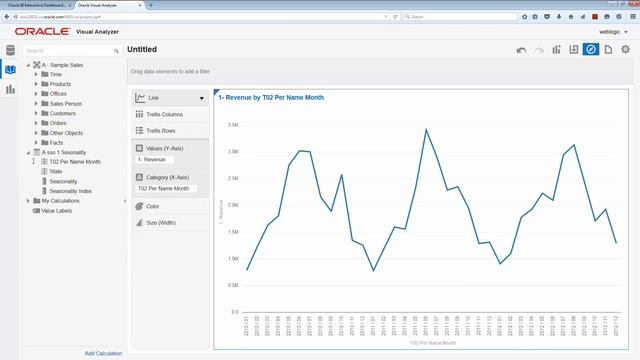Select the State tree item
The image size is (640, 360).
point(56,171)
